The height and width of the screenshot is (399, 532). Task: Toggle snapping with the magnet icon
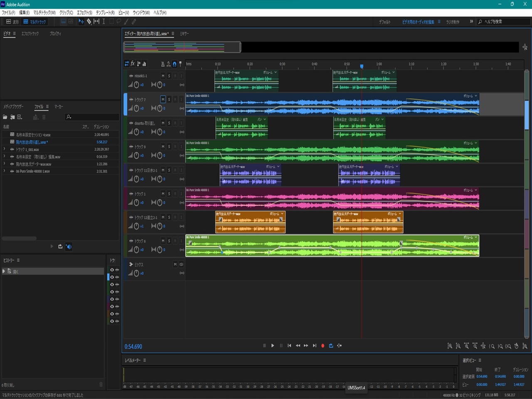click(x=175, y=64)
